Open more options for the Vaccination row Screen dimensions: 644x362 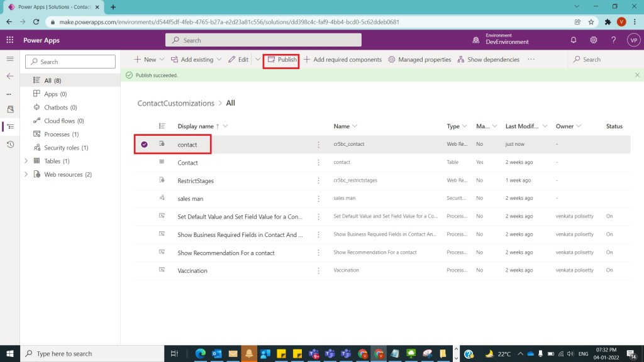tap(318, 271)
